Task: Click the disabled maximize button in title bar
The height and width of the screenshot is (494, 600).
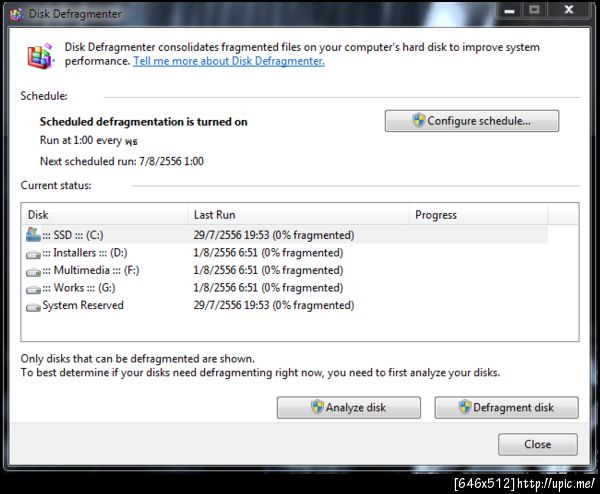Action: point(535,10)
